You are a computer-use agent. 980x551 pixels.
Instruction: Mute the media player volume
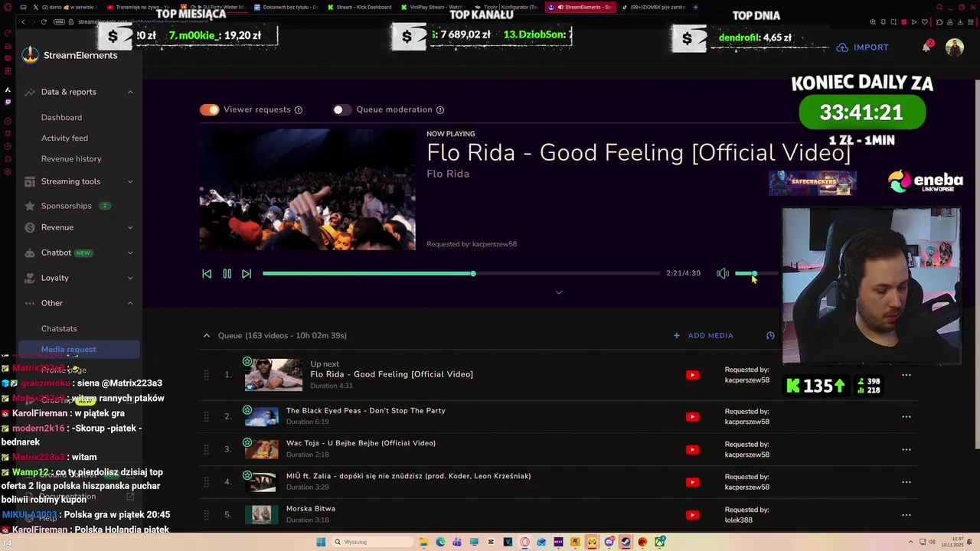[x=722, y=273]
